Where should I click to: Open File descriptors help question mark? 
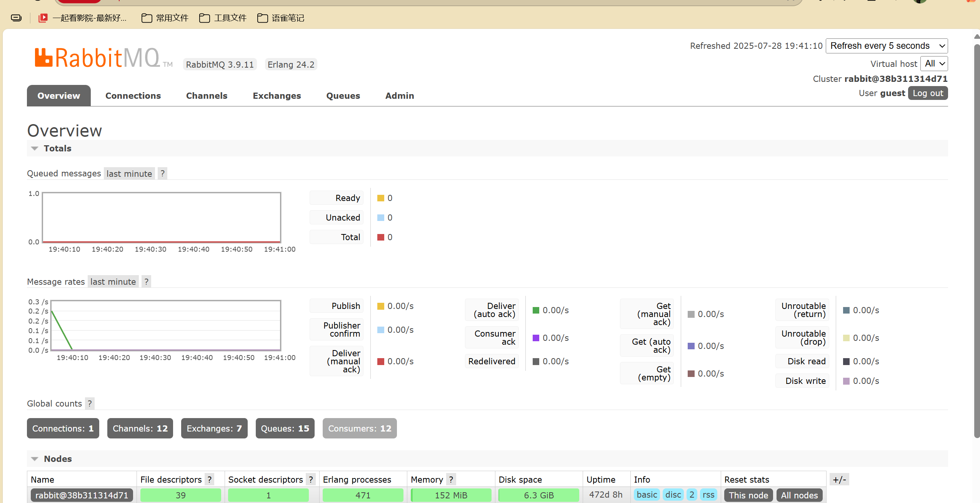click(210, 480)
